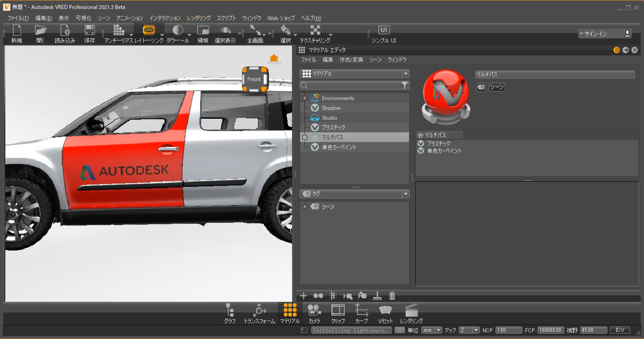Open the マテリアル category dropdown
The width and height of the screenshot is (644, 339).
click(x=355, y=74)
